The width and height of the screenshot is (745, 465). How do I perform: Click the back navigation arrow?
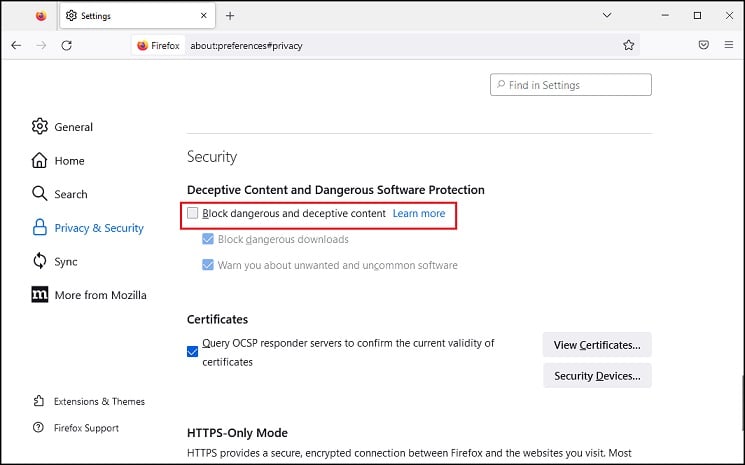[16, 46]
